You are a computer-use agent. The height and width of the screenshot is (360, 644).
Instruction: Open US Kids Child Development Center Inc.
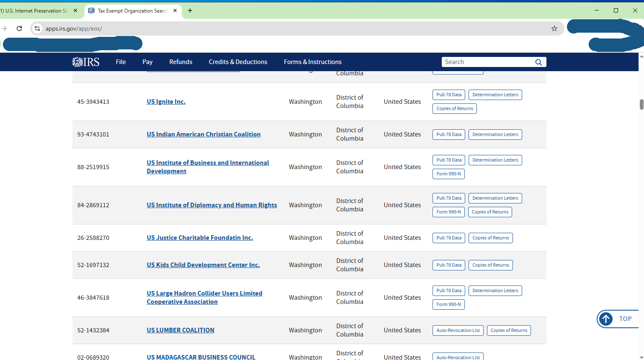pos(203,265)
